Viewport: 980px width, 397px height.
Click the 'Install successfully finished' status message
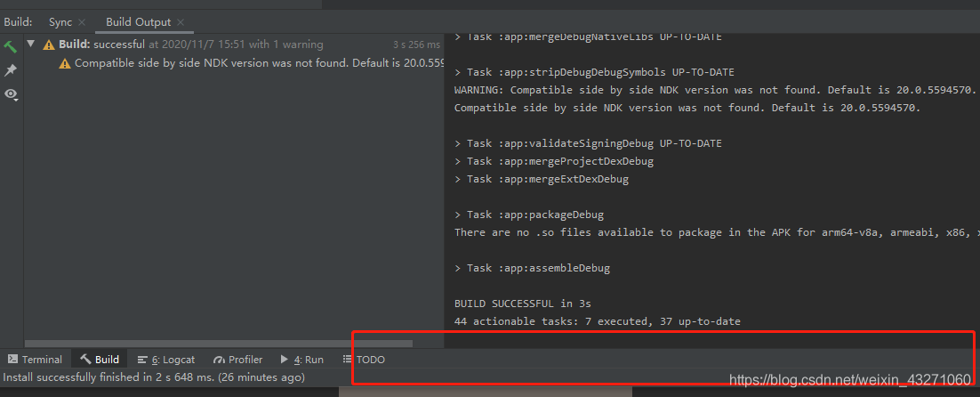[x=154, y=377]
